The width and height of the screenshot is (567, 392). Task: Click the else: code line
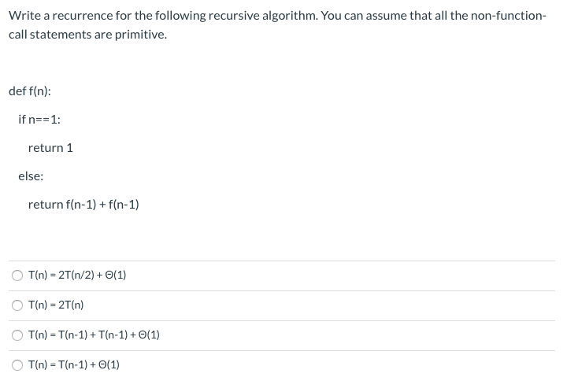31,176
